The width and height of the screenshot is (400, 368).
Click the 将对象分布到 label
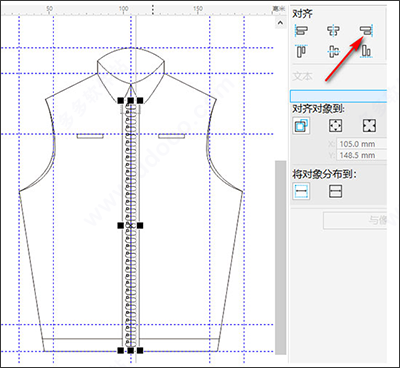pyautogui.click(x=324, y=174)
